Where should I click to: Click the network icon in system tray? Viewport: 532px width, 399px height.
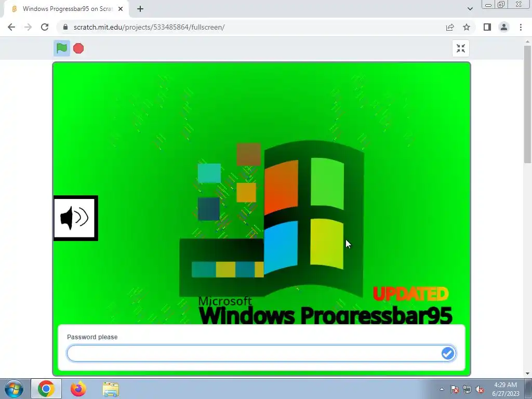coord(467,390)
